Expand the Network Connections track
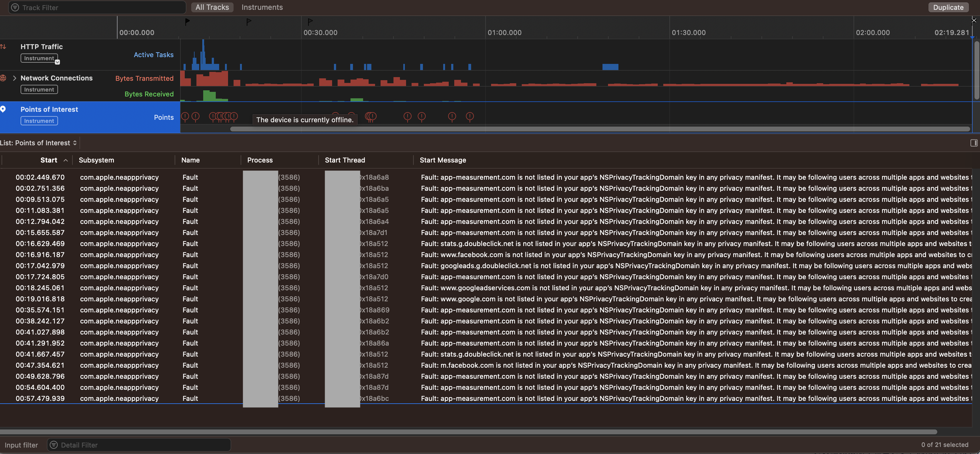 coord(14,78)
